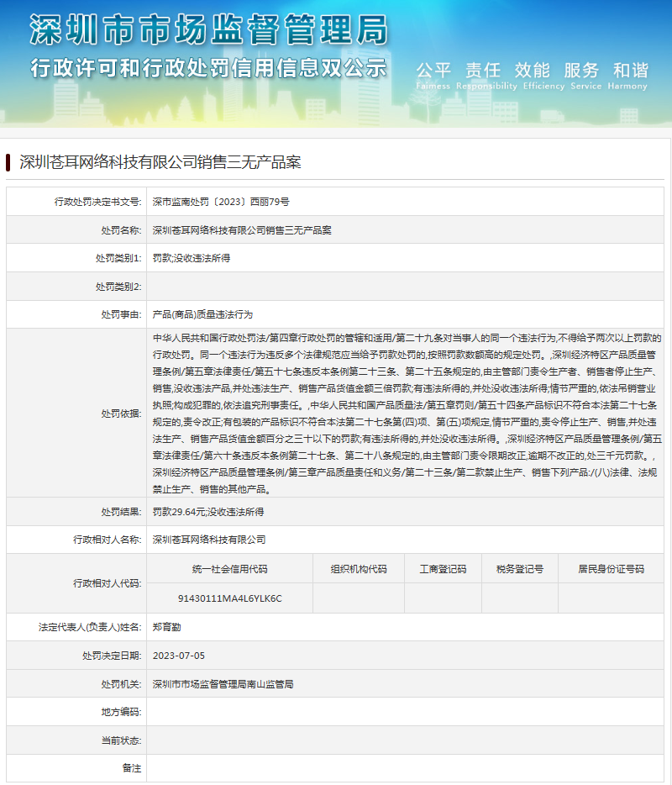Image resolution: width=672 pixels, height=785 pixels.
Task: Select credit code 91430111MA4L6YLK6C
Action: click(229, 598)
